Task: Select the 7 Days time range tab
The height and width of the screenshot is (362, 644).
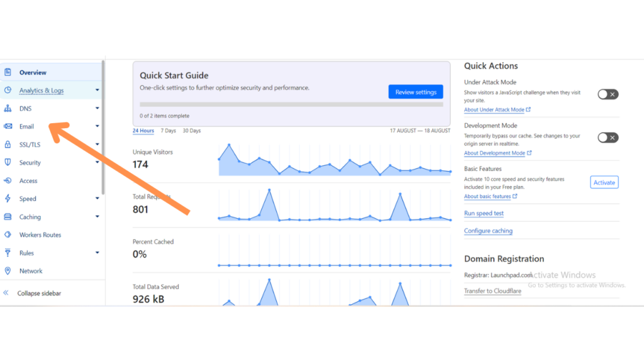Action: [x=168, y=131]
